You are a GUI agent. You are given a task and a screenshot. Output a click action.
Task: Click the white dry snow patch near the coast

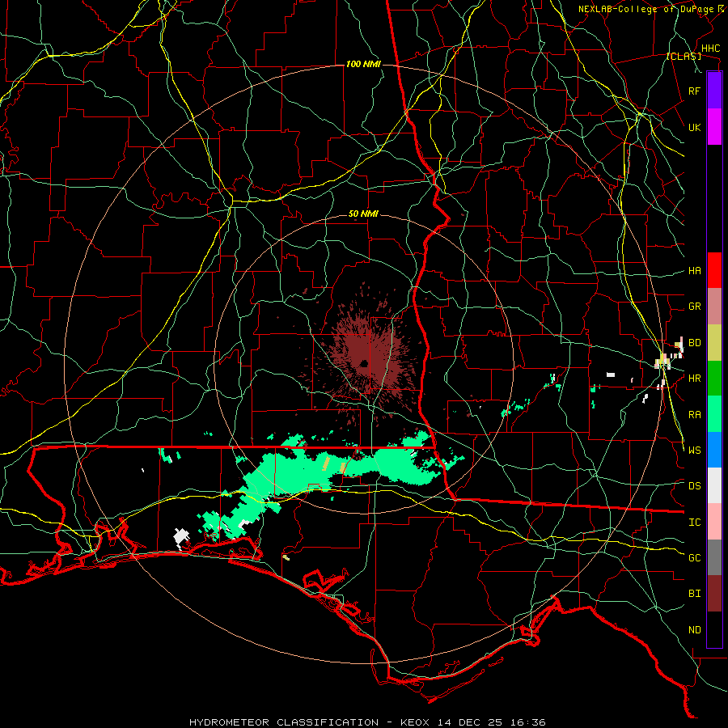point(180,538)
